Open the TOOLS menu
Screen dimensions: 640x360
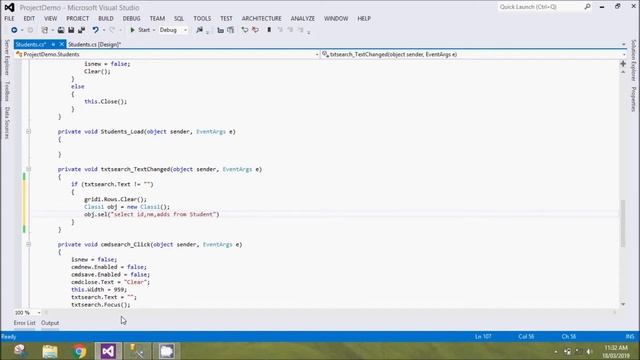202,19
